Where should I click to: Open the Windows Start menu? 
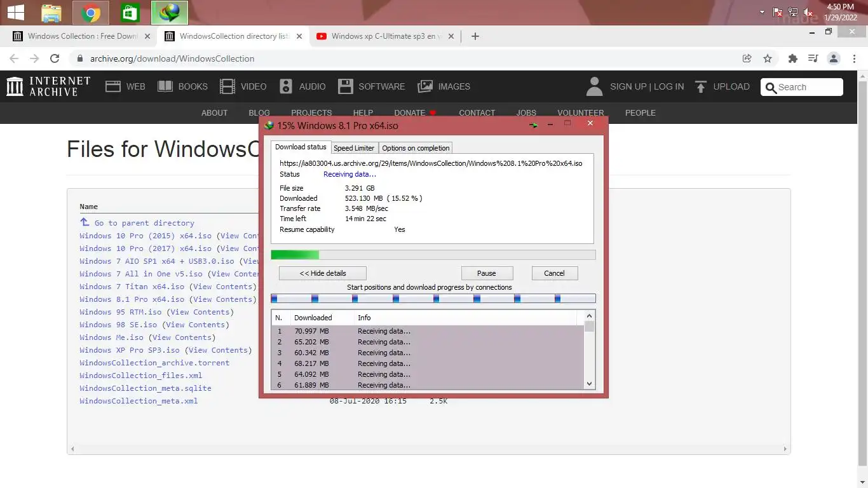click(15, 12)
